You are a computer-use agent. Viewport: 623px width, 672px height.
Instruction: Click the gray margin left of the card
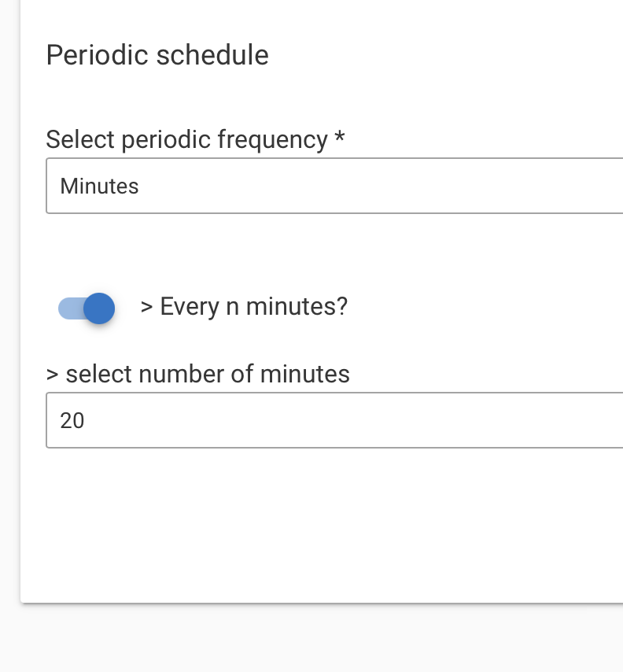click(9, 300)
